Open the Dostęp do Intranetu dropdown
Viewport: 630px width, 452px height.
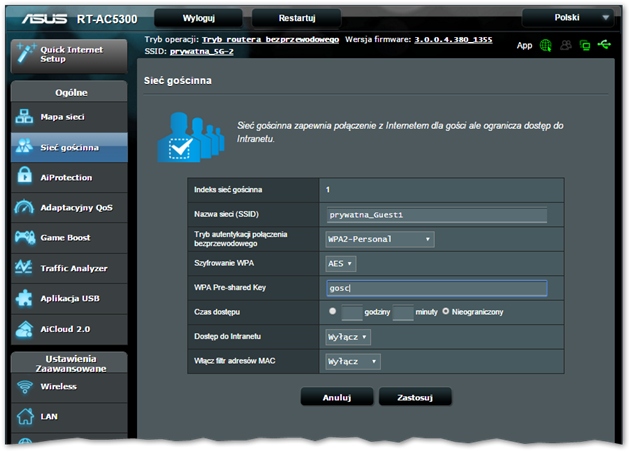click(348, 337)
